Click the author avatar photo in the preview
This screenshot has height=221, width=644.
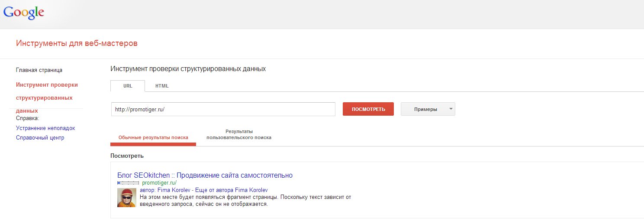tap(127, 197)
